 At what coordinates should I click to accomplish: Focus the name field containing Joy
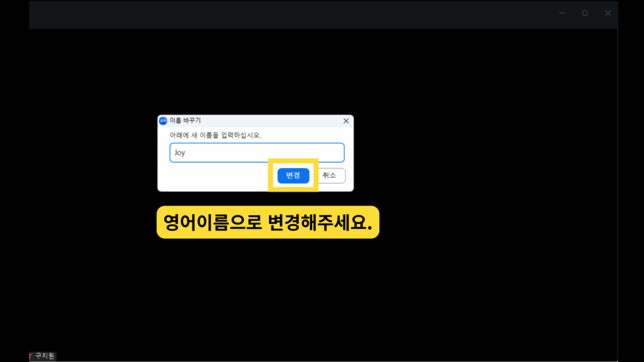[x=257, y=153]
